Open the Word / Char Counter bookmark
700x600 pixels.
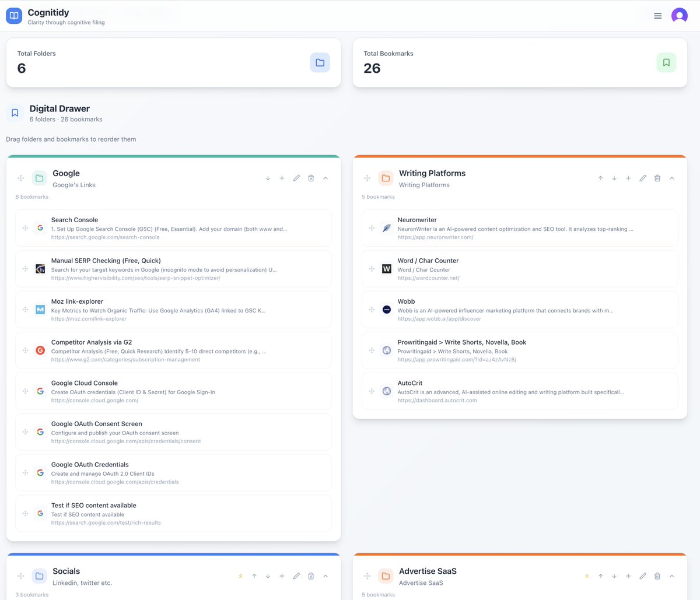tap(520, 269)
